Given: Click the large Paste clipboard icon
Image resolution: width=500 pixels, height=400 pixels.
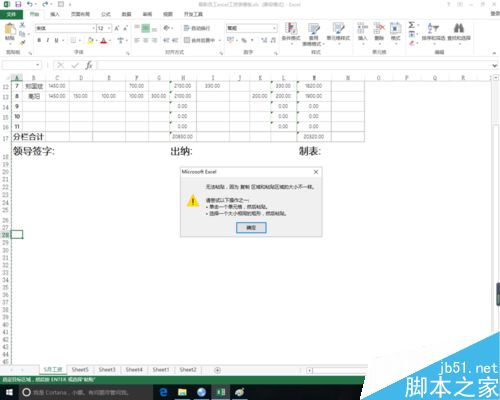Looking at the screenshot, I should pos(10,29).
